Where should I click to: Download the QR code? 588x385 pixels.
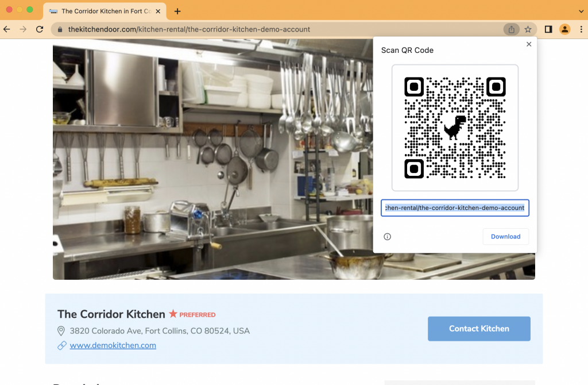tap(505, 236)
